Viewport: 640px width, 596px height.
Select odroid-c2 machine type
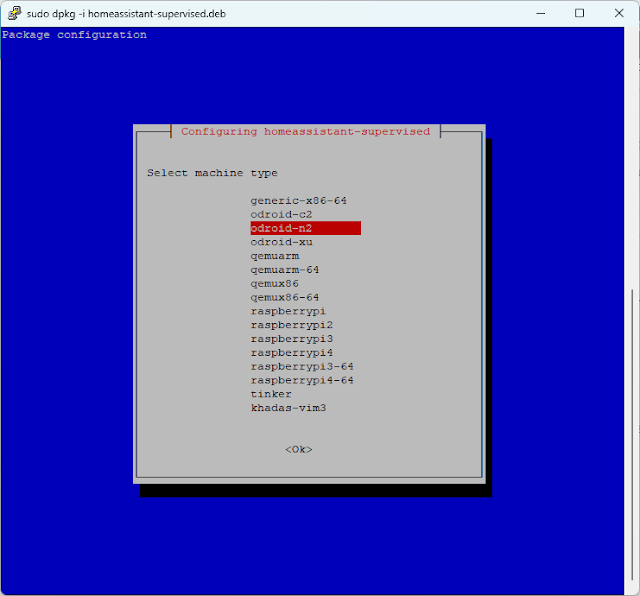[x=281, y=214]
